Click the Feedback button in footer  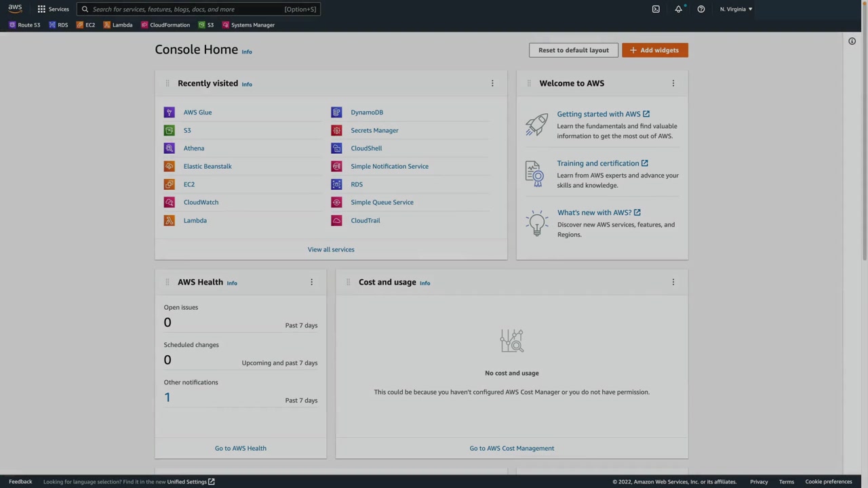20,482
